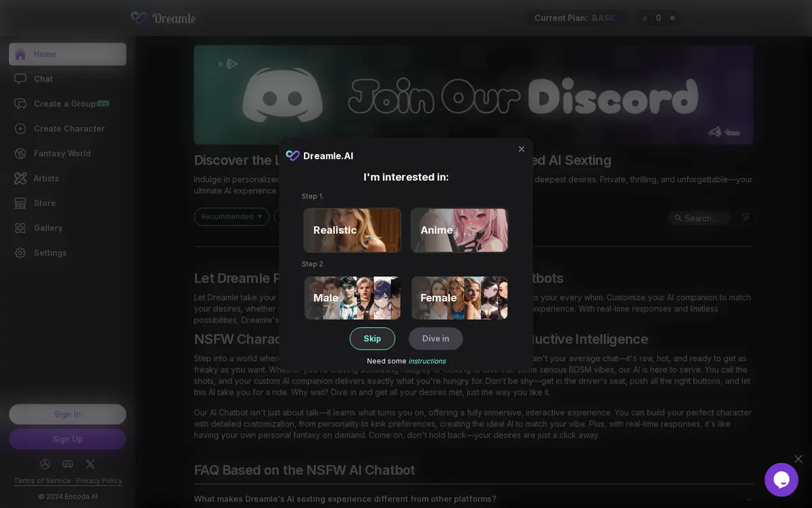Screen dimensions: 812x508
Task: Open the Recommended sort dropdown
Action: [x=231, y=217]
